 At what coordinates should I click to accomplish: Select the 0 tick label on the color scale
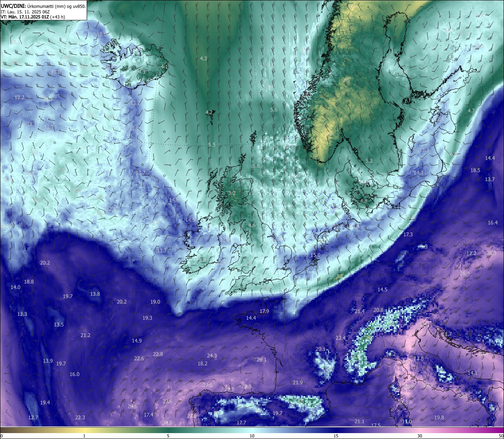(x=1, y=436)
